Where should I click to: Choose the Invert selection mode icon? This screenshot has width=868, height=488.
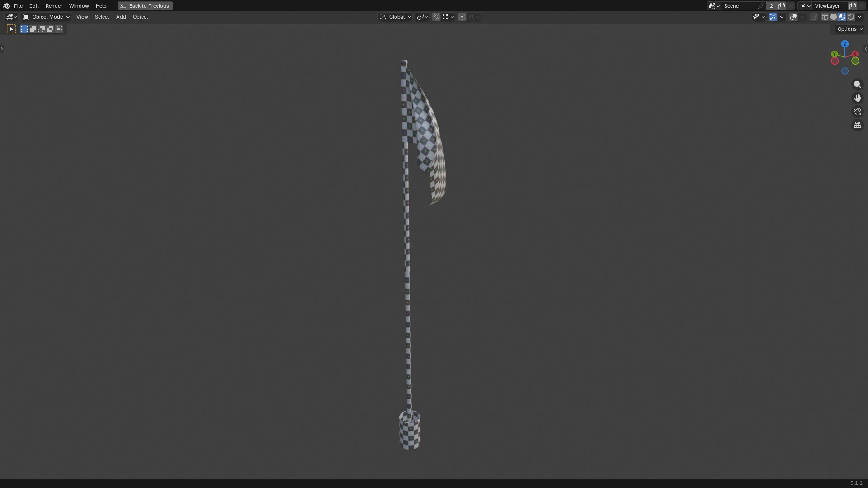[50, 29]
